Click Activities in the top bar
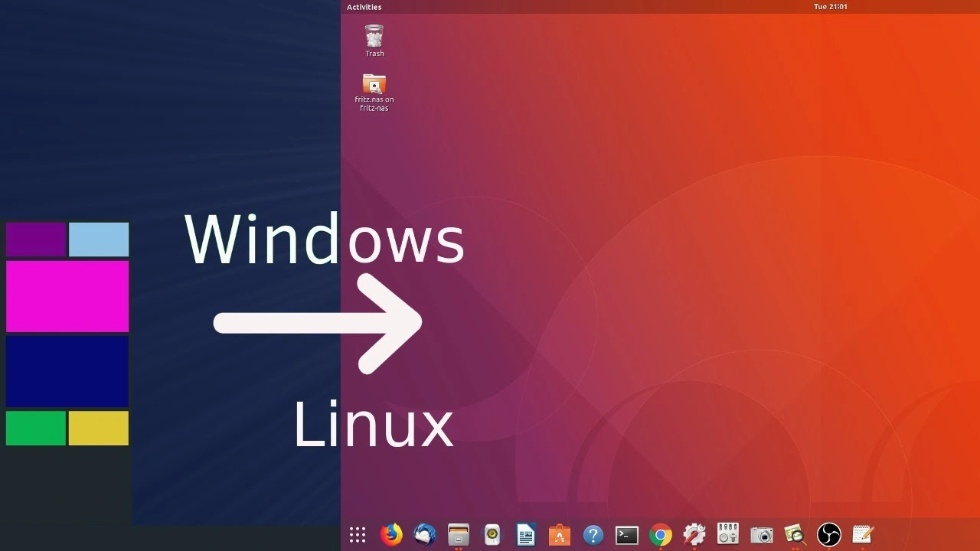 click(364, 7)
